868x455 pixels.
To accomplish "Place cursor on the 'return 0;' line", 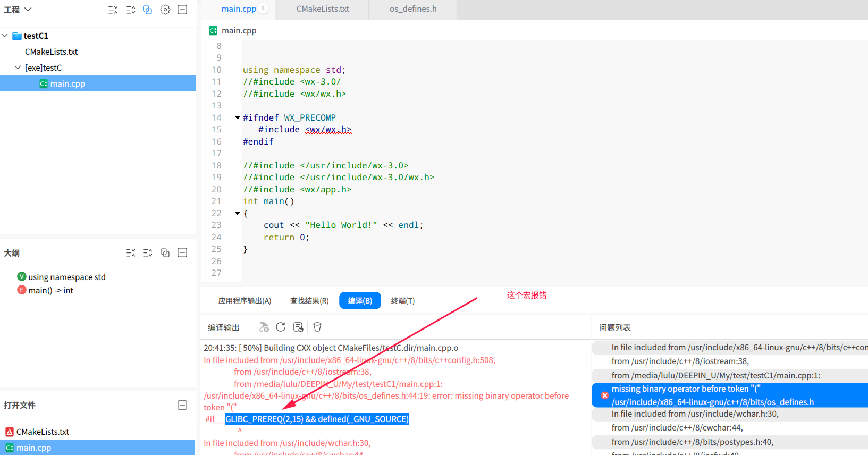I will [286, 237].
